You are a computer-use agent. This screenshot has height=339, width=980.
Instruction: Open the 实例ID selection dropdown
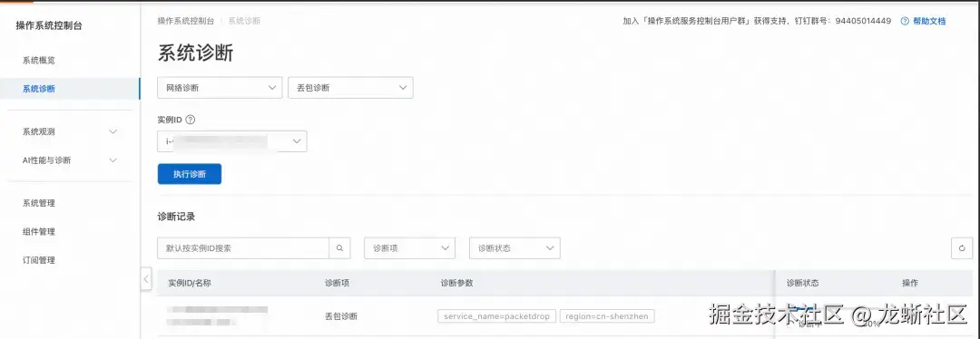pyautogui.click(x=232, y=141)
